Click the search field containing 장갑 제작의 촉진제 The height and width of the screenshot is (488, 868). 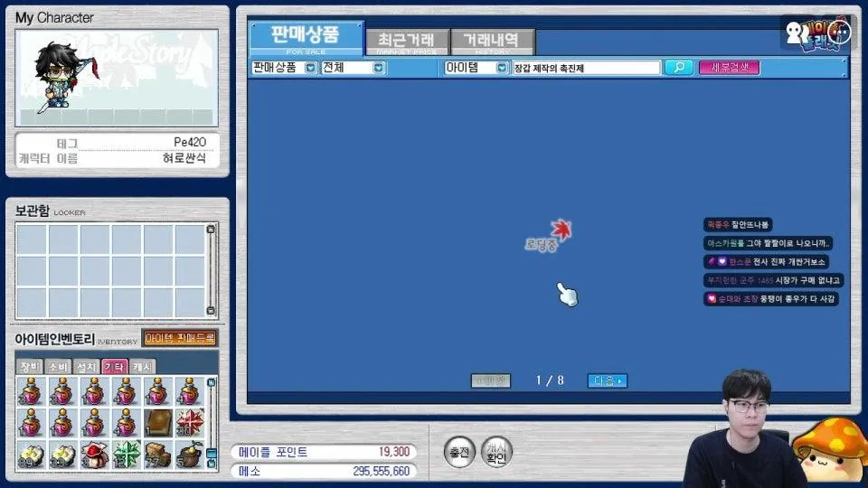click(x=586, y=68)
